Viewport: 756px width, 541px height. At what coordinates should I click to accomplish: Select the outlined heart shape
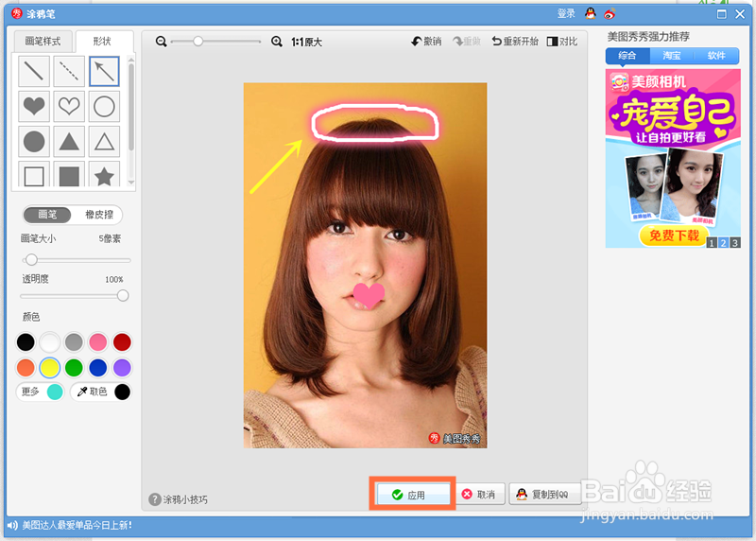coord(69,106)
